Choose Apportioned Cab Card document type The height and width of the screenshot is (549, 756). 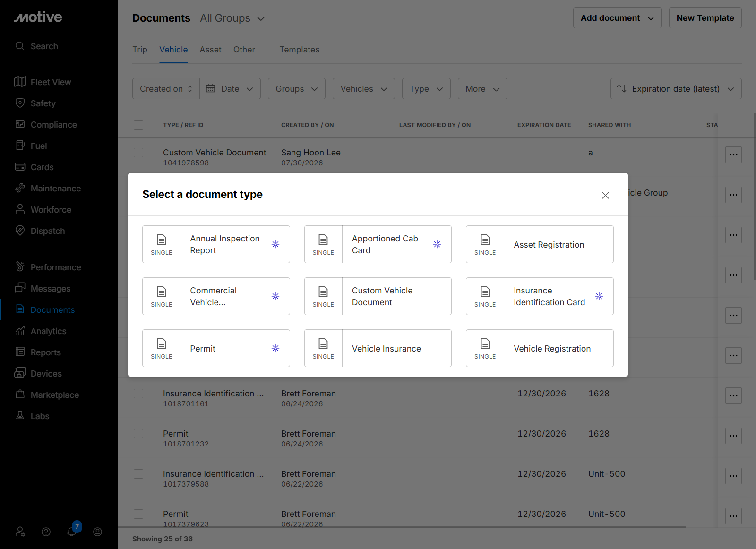[378, 244]
